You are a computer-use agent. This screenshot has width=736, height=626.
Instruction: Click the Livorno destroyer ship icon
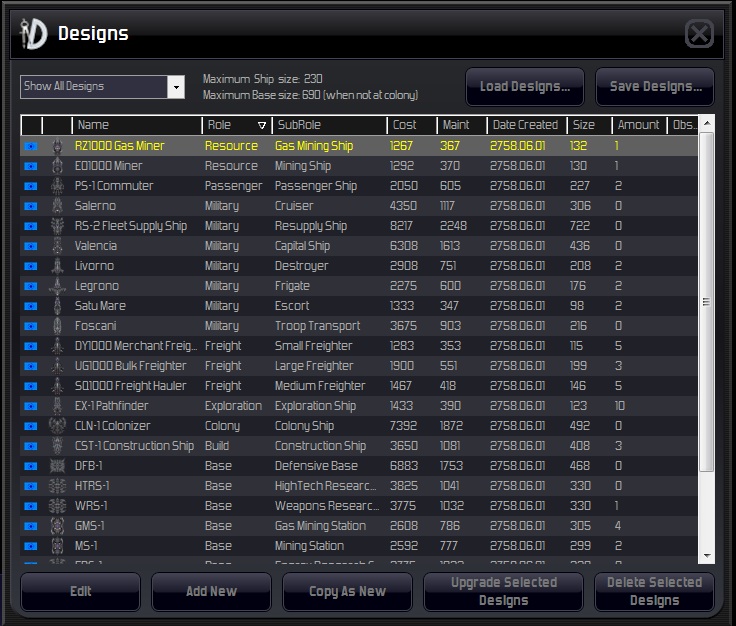pyautogui.click(x=57, y=266)
